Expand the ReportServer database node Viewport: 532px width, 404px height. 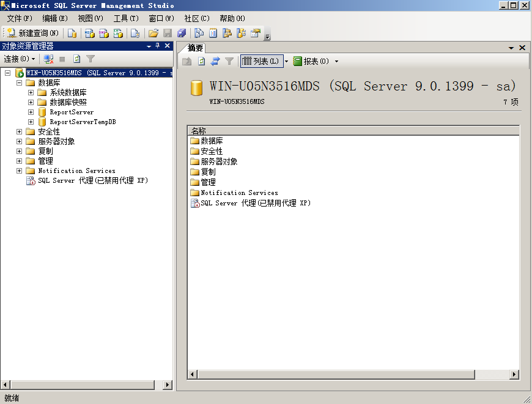coord(31,112)
